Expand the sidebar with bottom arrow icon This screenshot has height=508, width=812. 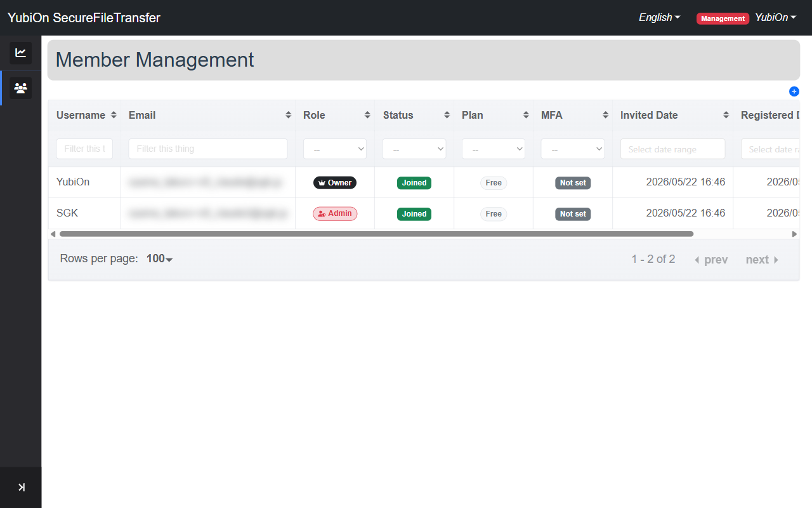21,487
